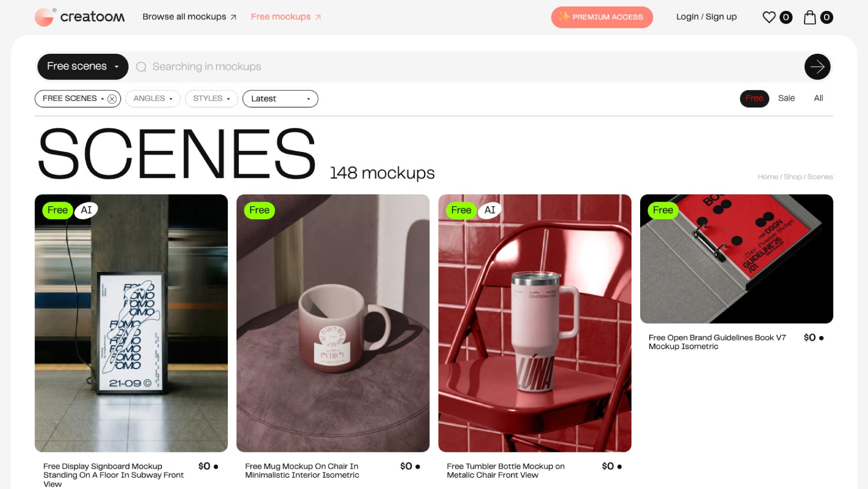Click the AI badge on tumbler mockup
The width and height of the screenshot is (868, 489).
point(490,210)
